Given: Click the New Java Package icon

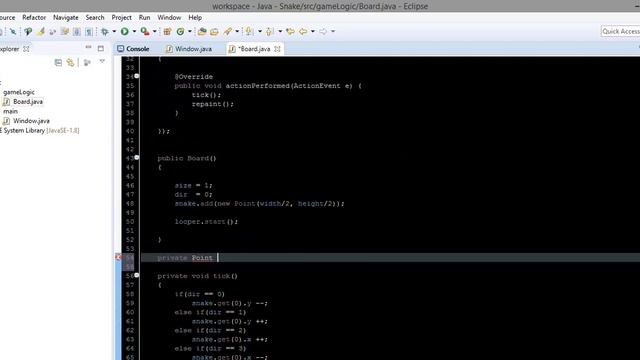Looking at the screenshot, I should 167,31.
